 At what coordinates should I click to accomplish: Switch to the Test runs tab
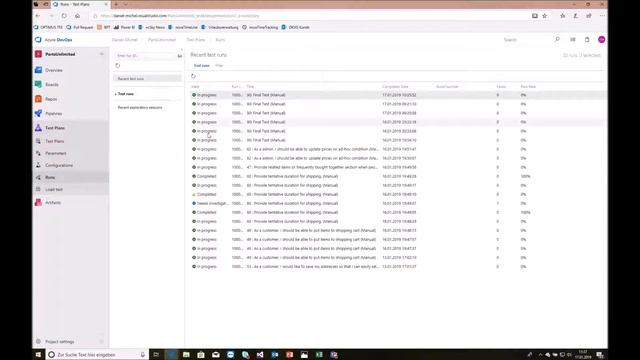(x=201, y=65)
